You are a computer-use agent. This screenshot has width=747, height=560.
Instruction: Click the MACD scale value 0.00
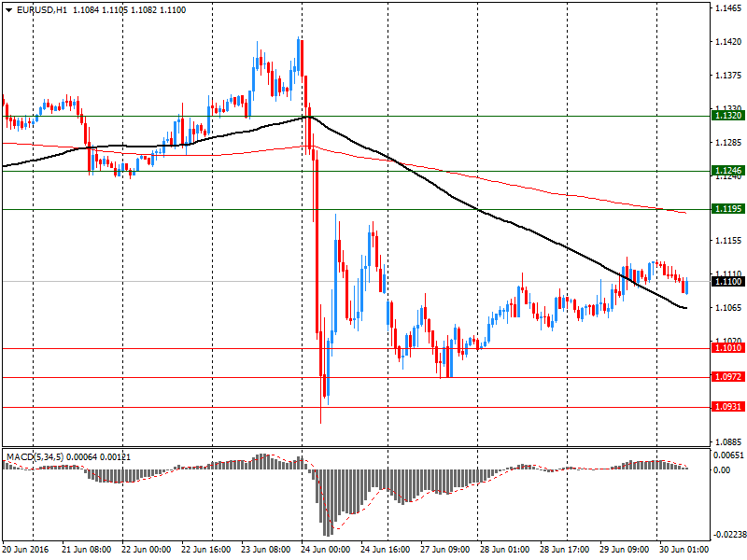click(x=722, y=470)
